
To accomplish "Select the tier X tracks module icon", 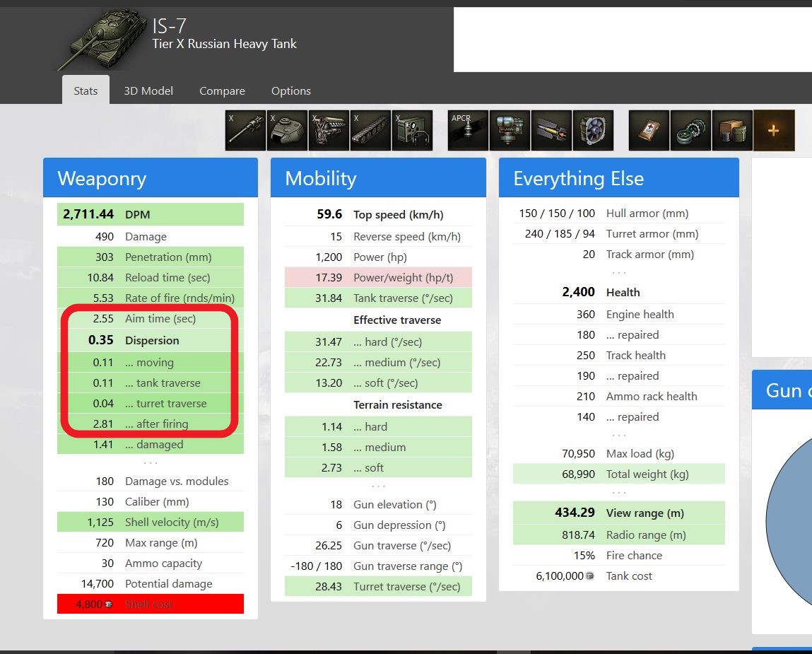I will click(371, 130).
